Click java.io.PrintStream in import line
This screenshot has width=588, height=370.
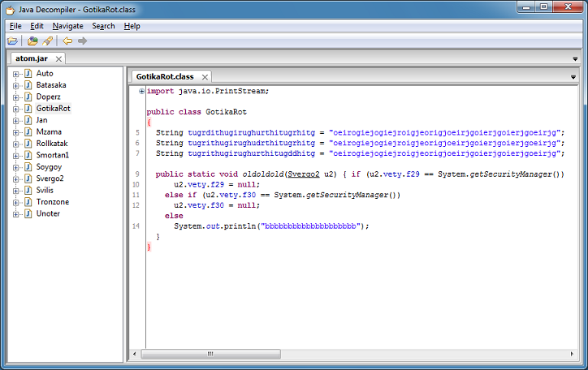click(x=221, y=91)
